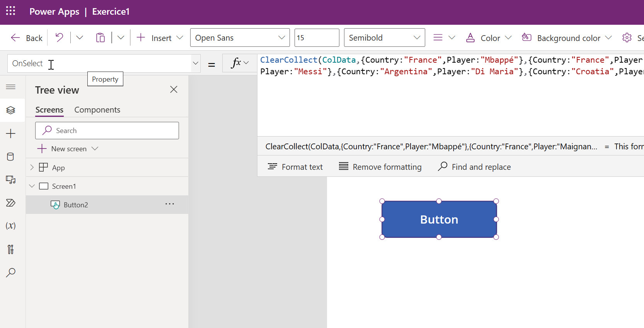644x328 pixels.
Task: Open the paste options dropdown arrow
Action: pyautogui.click(x=121, y=38)
